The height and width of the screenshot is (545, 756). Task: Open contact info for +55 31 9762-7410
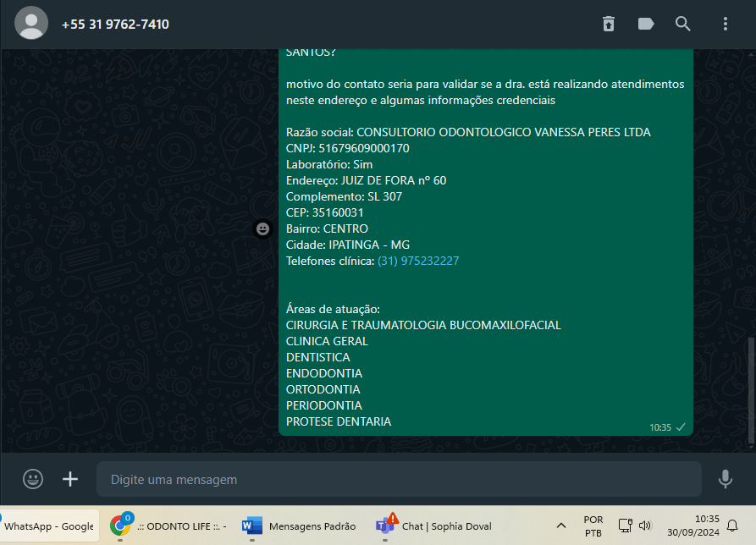pos(115,24)
